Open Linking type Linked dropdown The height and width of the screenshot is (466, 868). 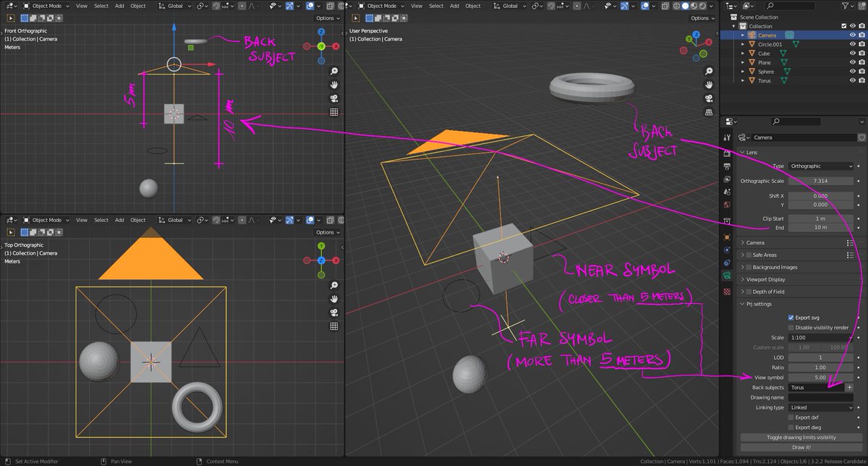tap(821, 407)
